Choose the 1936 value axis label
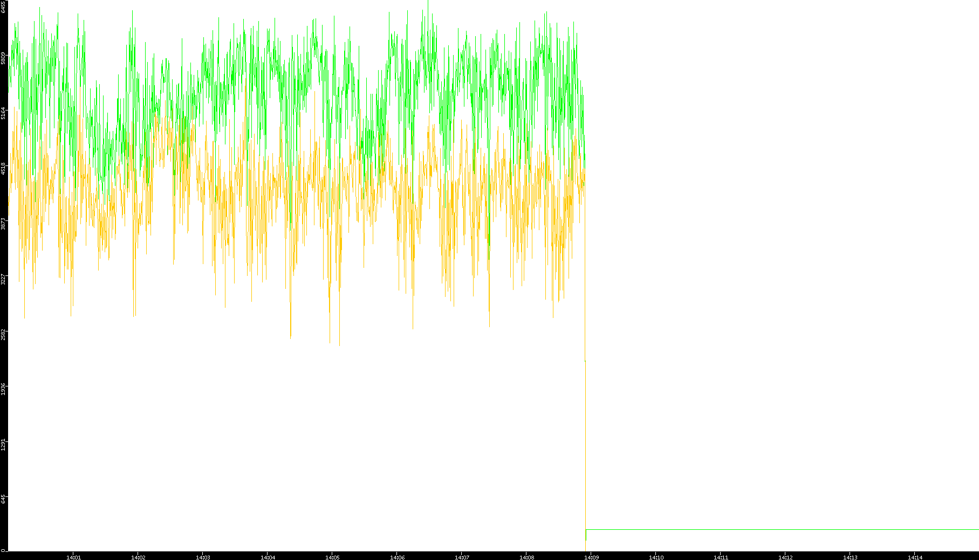Image resolution: width=979 pixels, height=560 pixels. [x=3, y=389]
